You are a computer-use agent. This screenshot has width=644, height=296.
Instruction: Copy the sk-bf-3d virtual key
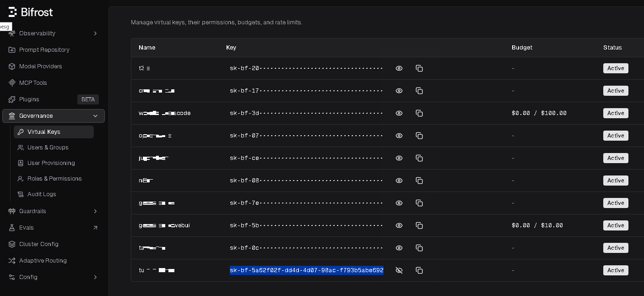click(x=419, y=113)
